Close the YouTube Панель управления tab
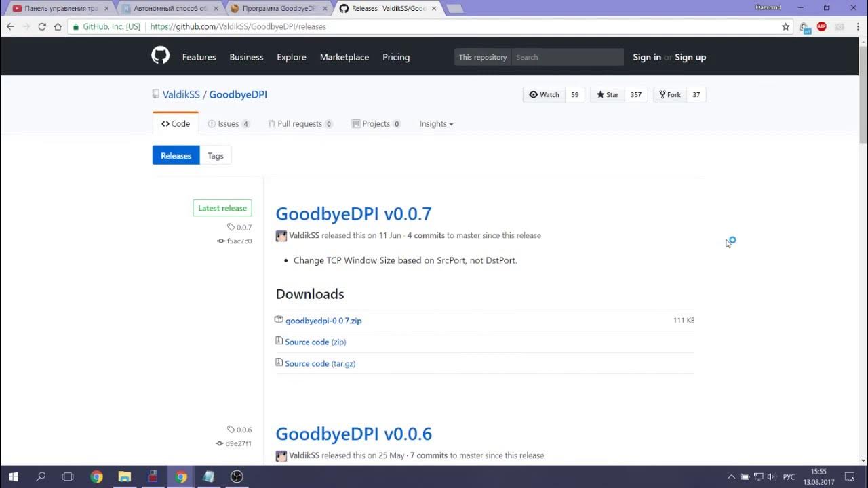 pos(106,9)
